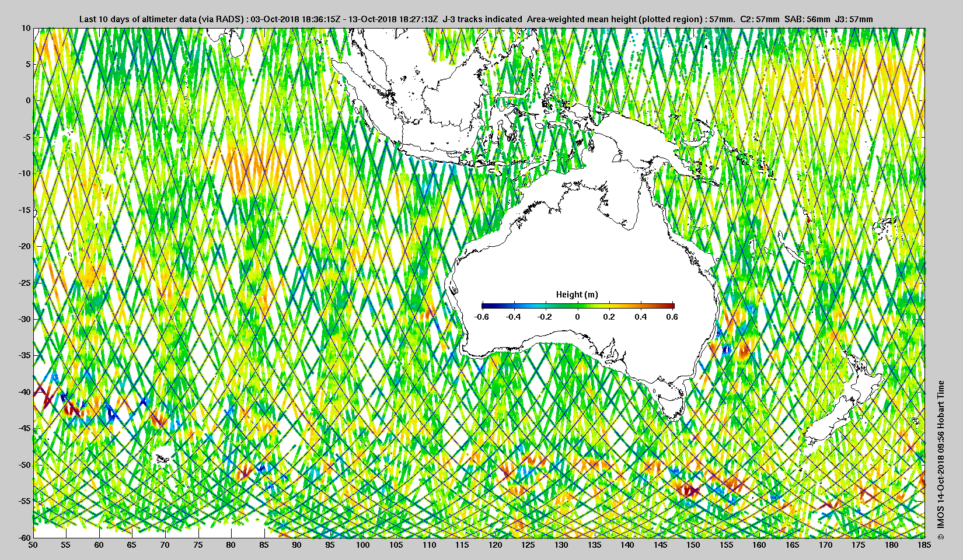This screenshot has width=963, height=560.
Task: Click the Height (m) colorbar title
Action: (x=577, y=295)
